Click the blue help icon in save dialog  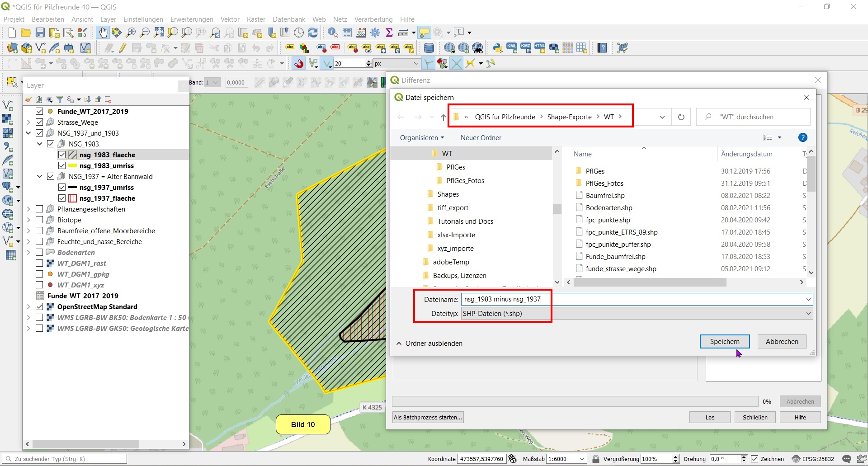(x=802, y=138)
